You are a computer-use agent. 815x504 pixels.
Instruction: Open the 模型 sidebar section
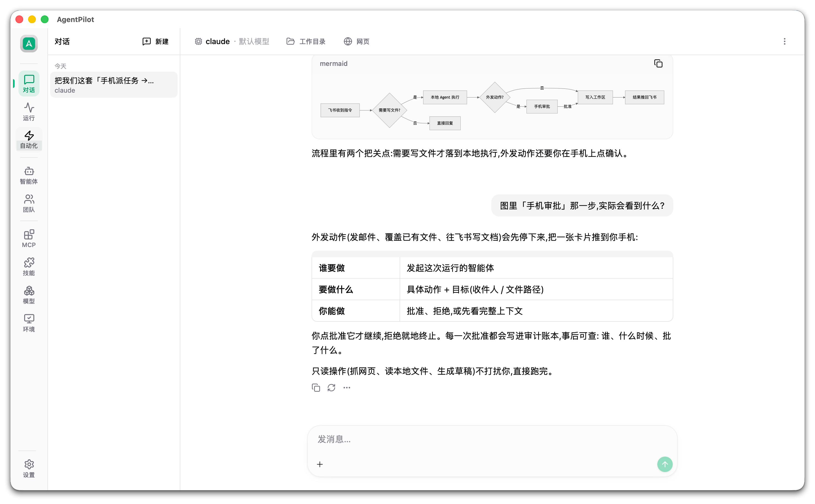click(29, 295)
